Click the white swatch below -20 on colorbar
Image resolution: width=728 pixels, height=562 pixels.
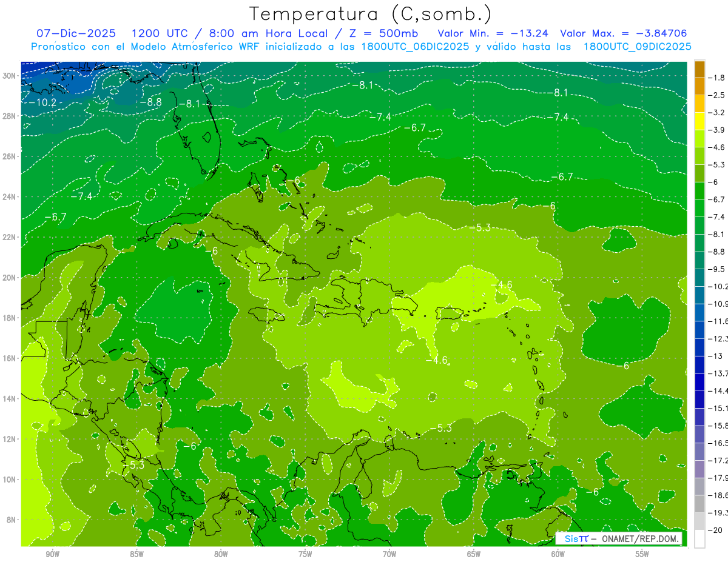[x=699, y=538]
